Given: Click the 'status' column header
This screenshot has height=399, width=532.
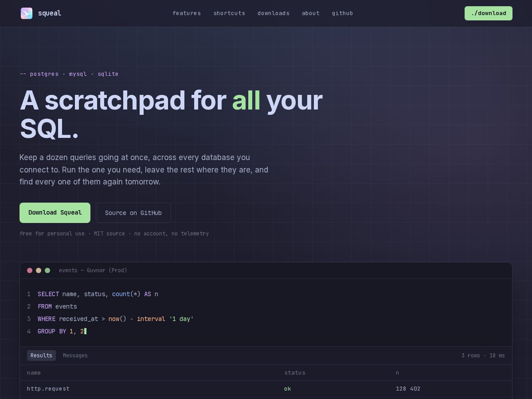Looking at the screenshot, I should pos(295,373).
